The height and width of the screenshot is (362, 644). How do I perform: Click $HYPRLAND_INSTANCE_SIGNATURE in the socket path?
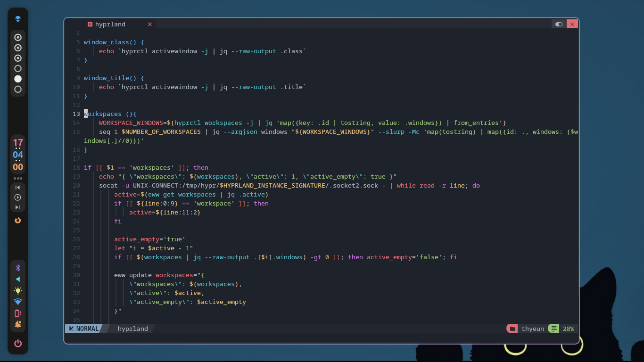coord(272,185)
